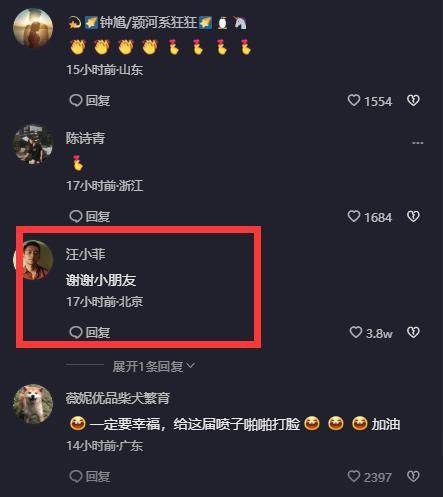This screenshot has width=443, height=497.
Task: Reply to the 15小时前 山东 comment
Action: 90,100
